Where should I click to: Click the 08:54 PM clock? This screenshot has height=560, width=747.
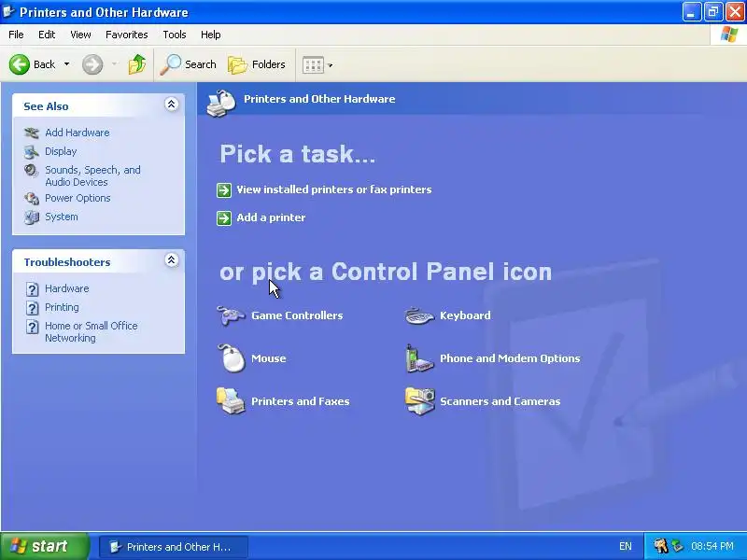[712, 546]
